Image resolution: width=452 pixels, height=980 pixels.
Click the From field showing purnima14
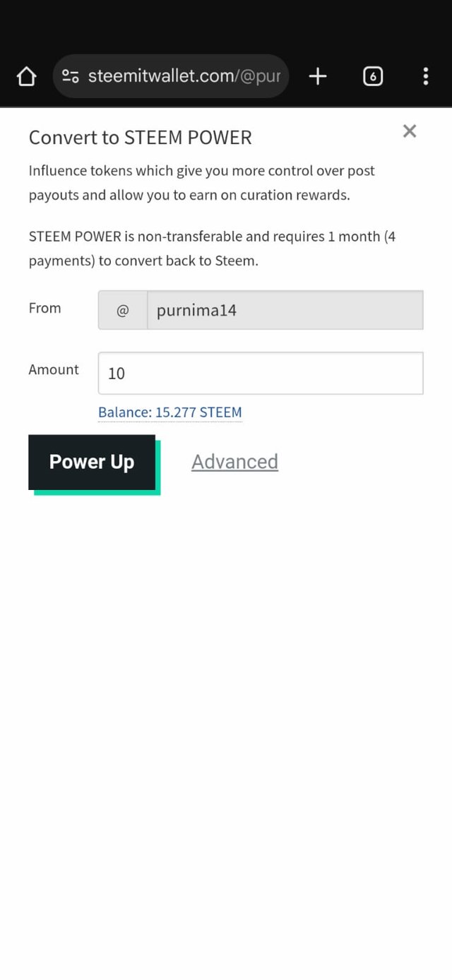pyautogui.click(x=285, y=310)
